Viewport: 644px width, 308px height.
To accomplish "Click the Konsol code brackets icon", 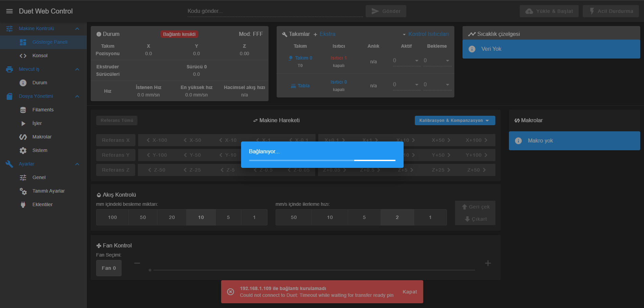I will [x=23, y=56].
